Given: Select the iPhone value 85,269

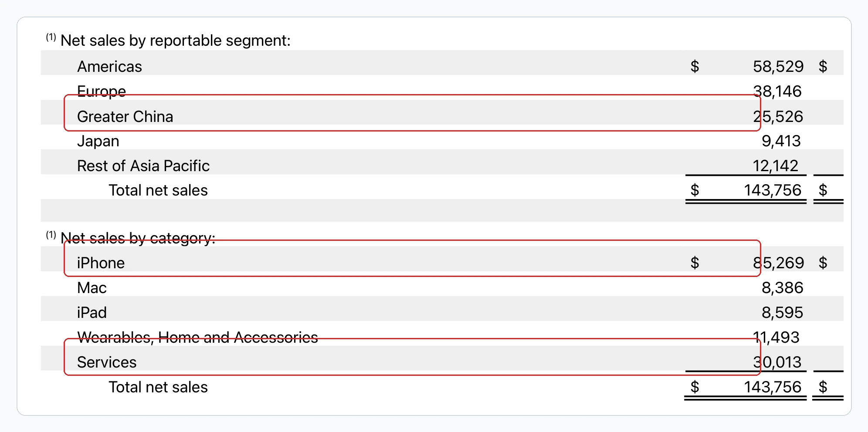Looking at the screenshot, I should (x=778, y=263).
